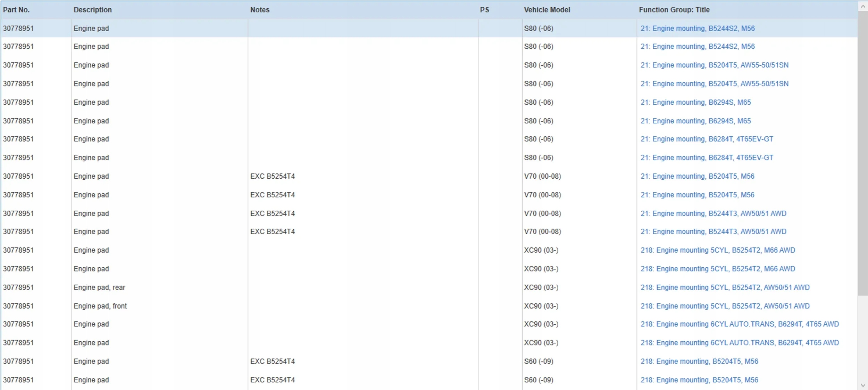This screenshot has width=868, height=390.
Task: Open first B5204T5 AW55-50/51SN mounting link
Action: tap(714, 65)
